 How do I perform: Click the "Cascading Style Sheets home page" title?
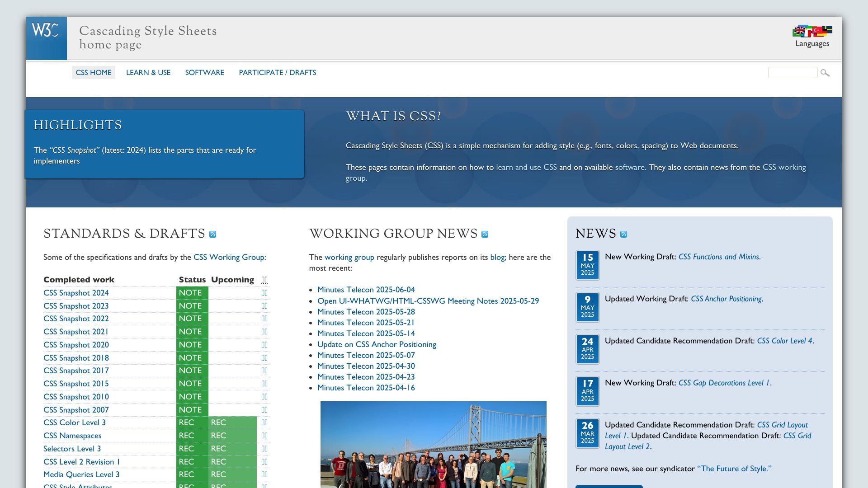pos(148,38)
